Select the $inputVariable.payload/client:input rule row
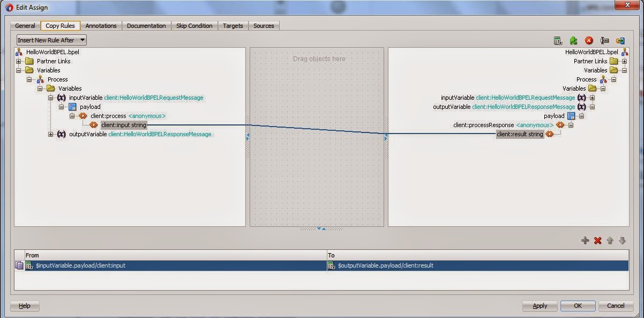The height and width of the screenshot is (318, 644). pyautogui.click(x=161, y=265)
